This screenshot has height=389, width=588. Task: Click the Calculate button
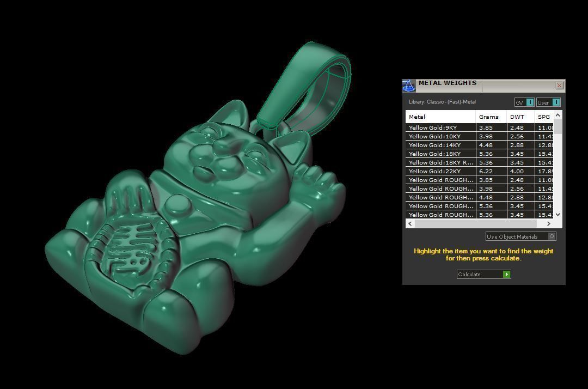(484, 274)
